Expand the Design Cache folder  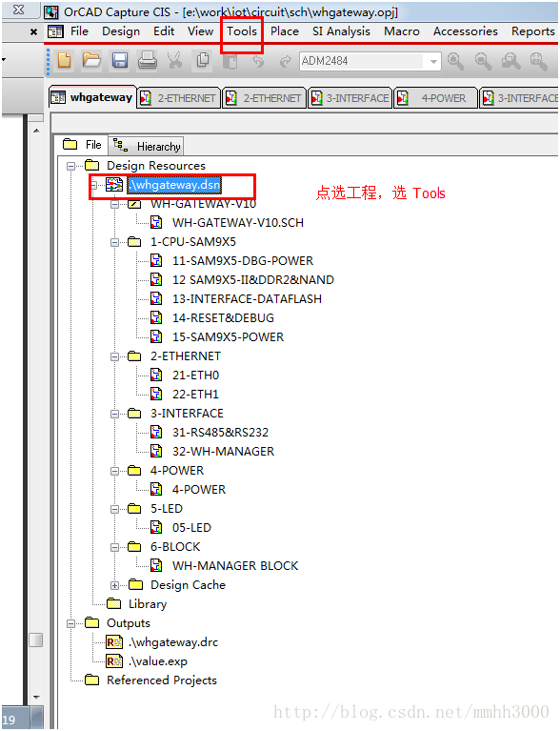114,585
